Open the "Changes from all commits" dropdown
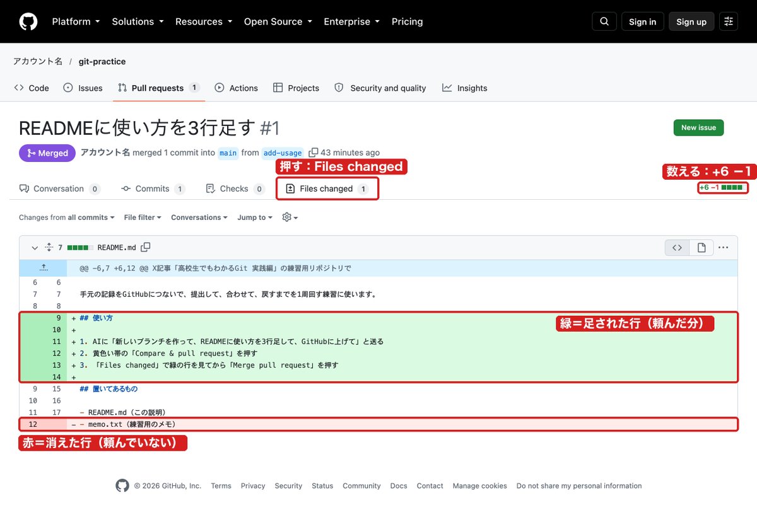The image size is (757, 532). coord(66,217)
